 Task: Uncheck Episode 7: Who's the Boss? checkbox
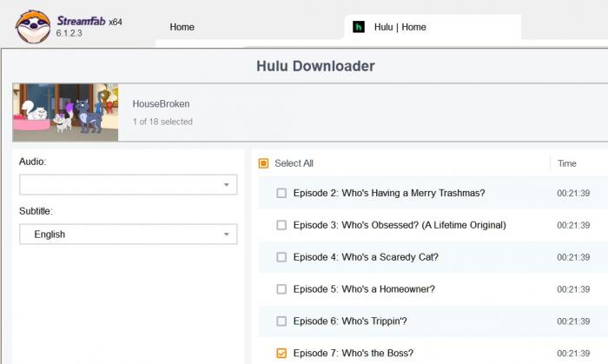pyautogui.click(x=281, y=354)
